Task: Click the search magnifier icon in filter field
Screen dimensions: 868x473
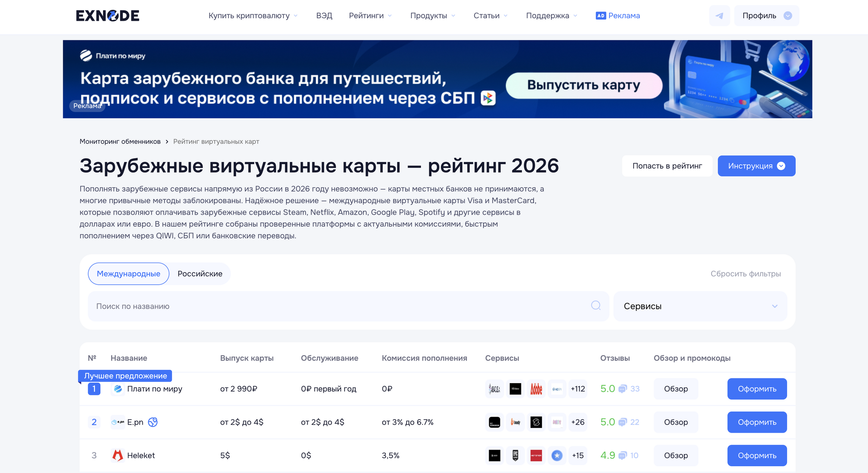Action: (x=596, y=305)
